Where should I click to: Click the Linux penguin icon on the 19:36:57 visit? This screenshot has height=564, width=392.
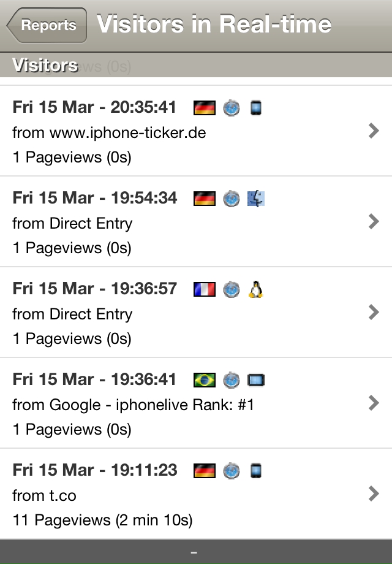(x=256, y=289)
